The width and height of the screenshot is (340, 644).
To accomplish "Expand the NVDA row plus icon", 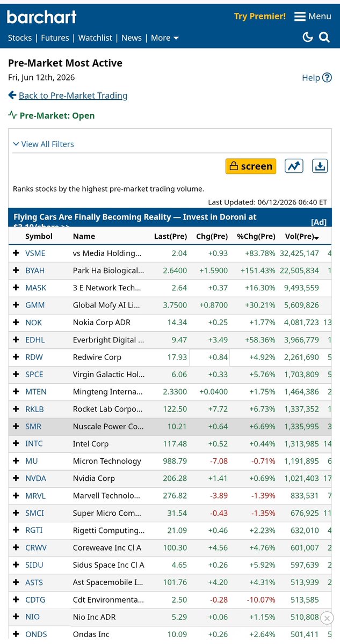I will tap(16, 478).
